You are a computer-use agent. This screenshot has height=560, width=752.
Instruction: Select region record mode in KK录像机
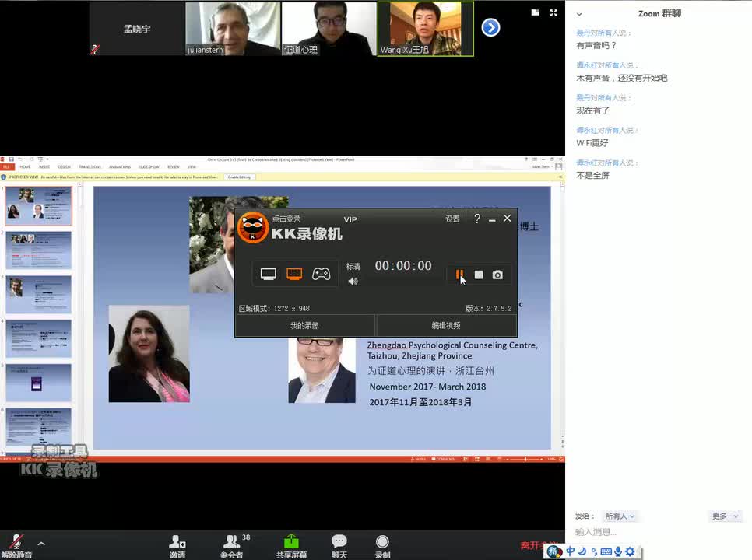click(294, 274)
